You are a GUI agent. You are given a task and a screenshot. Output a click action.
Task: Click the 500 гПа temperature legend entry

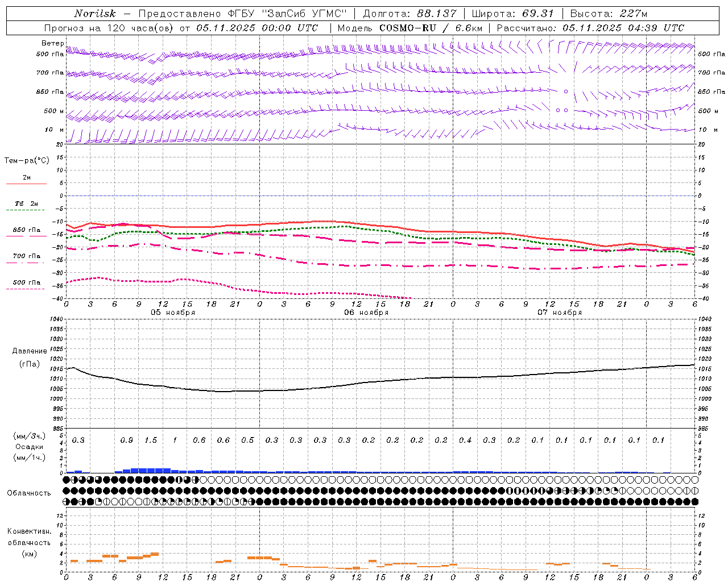pos(26,282)
